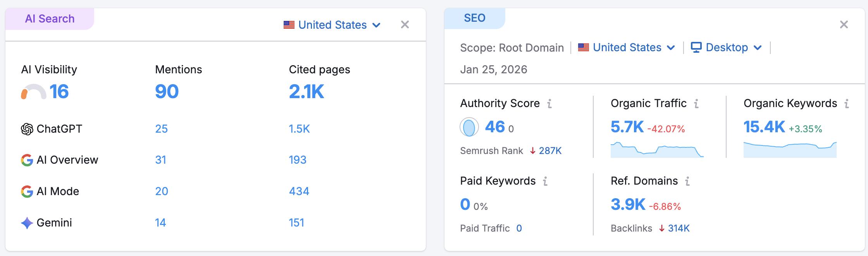Viewport: 868px width, 256px height.
Task: Click the Organic Traffic info icon
Action: [696, 104]
